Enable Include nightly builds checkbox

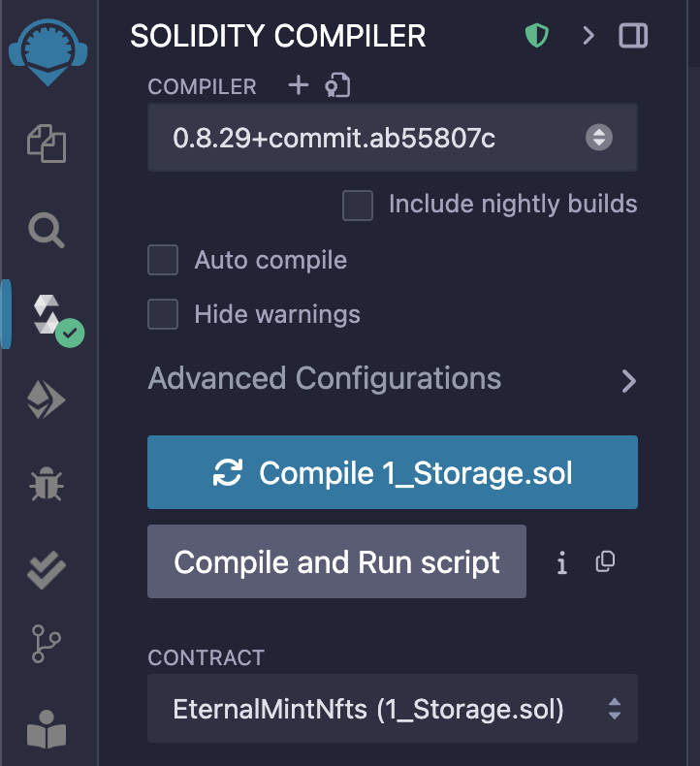[358, 206]
